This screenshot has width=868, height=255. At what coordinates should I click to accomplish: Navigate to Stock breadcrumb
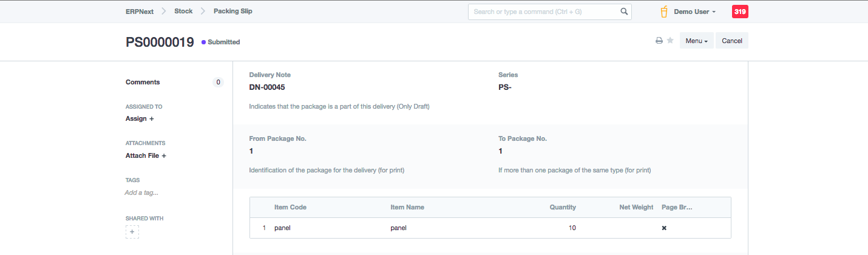click(184, 12)
